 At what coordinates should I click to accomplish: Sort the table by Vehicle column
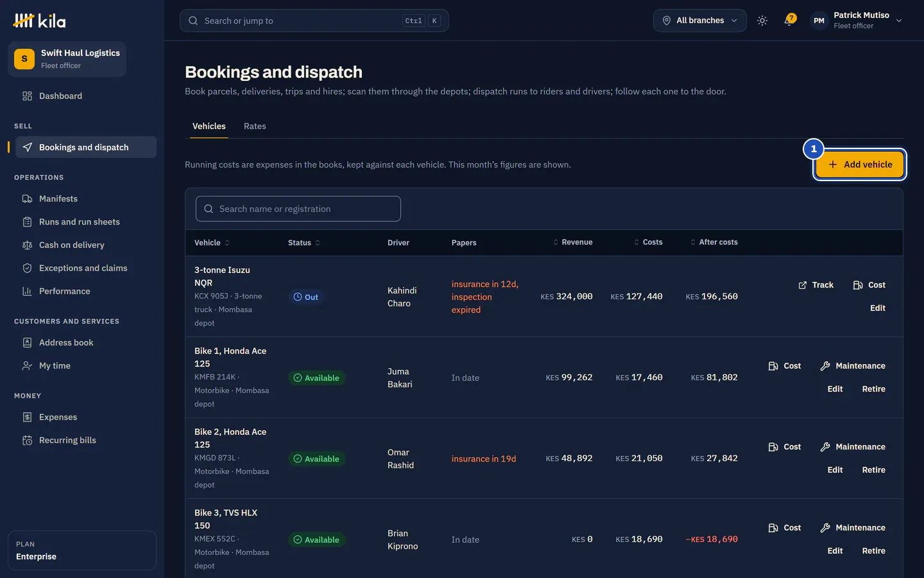pos(212,243)
